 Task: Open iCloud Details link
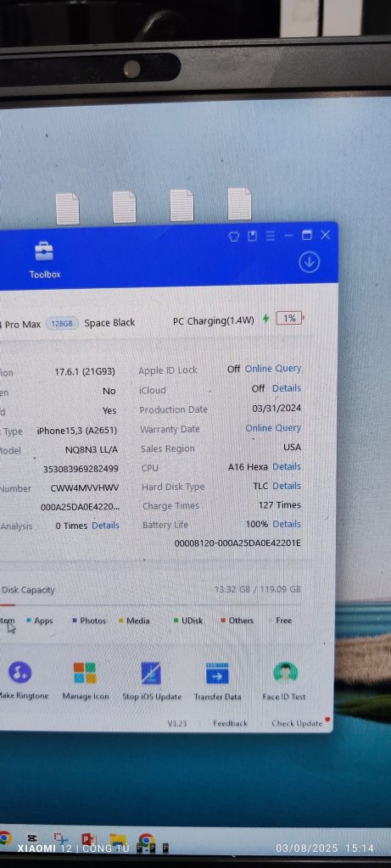[287, 388]
